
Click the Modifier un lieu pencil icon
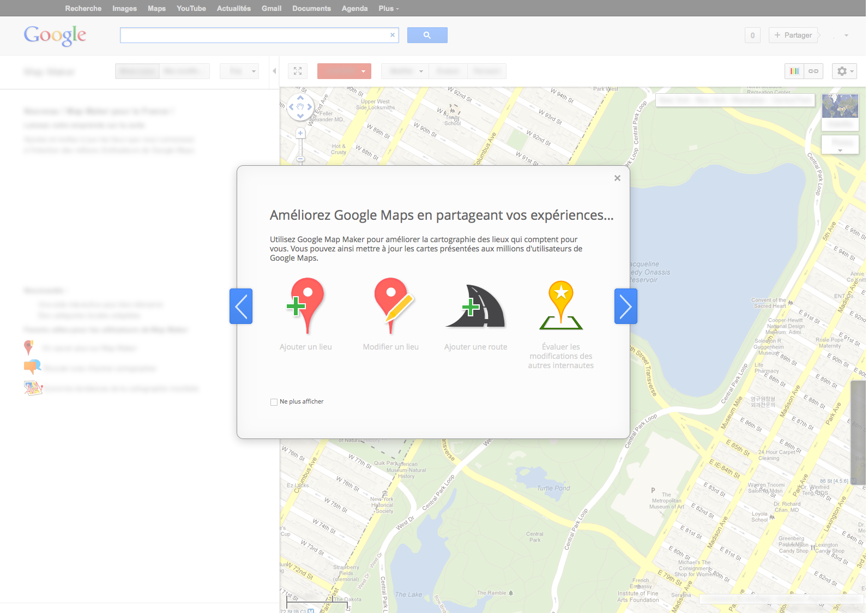[391, 305]
